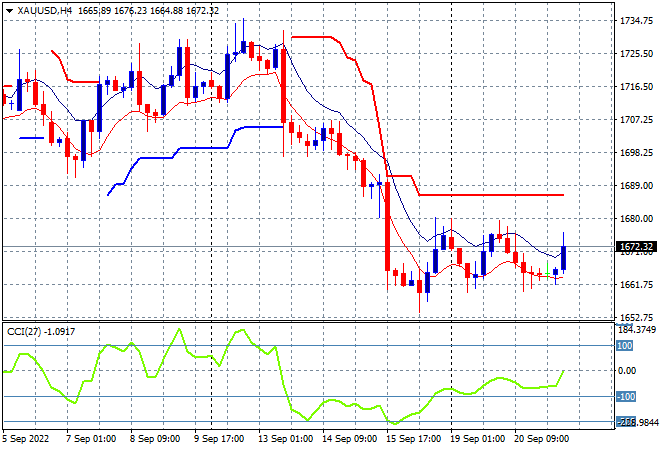Screen dimensions: 660x450
Task: Click the 9 Sep 17:00 time label
Action: pos(219,439)
